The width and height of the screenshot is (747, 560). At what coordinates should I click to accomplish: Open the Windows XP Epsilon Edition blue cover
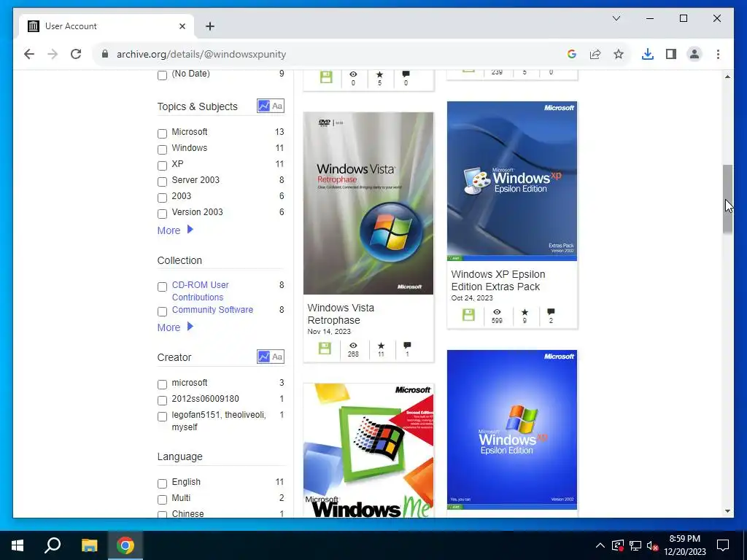(x=512, y=429)
